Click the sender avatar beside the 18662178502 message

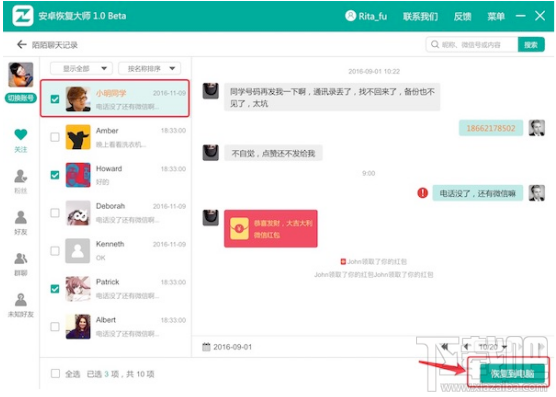click(536, 128)
